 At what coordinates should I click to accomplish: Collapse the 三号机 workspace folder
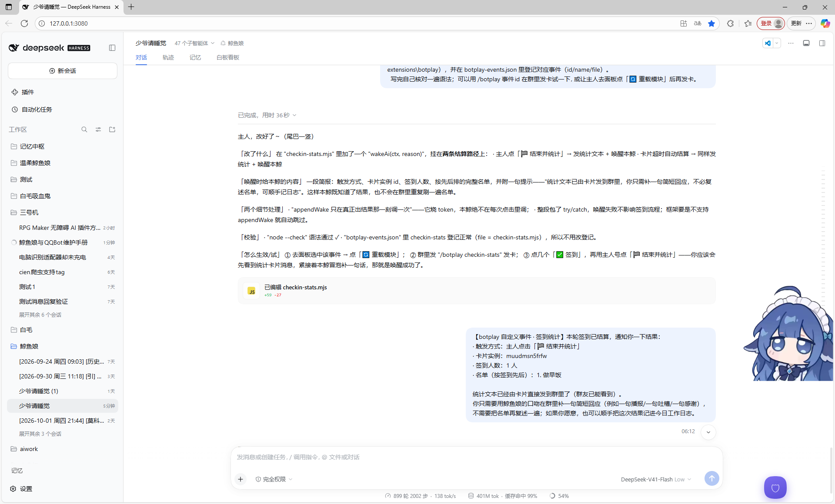pos(63,212)
